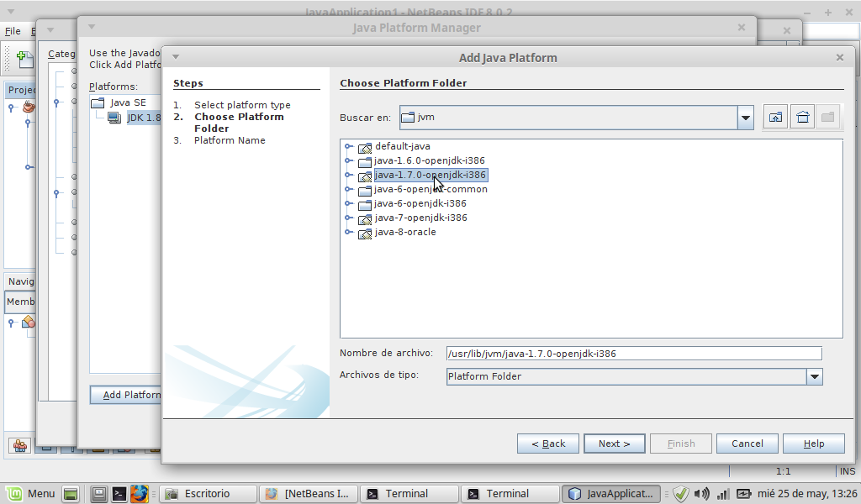Go up one folder level icon
861x504 pixels.
(x=774, y=118)
